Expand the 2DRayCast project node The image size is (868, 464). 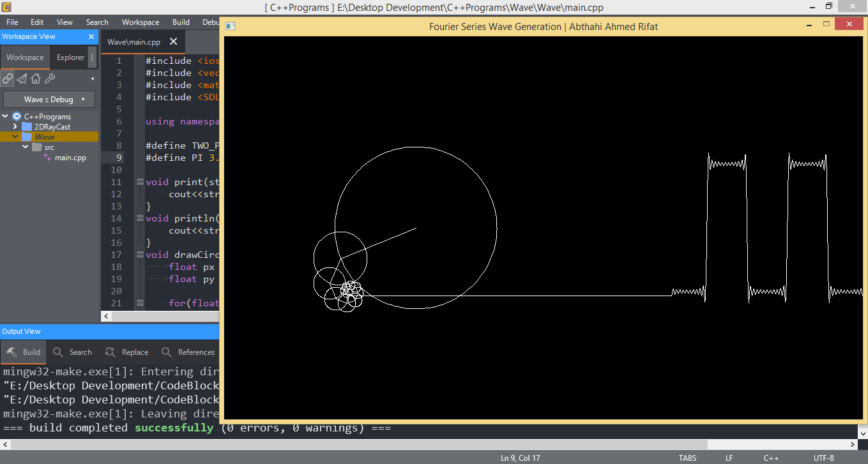coord(15,127)
